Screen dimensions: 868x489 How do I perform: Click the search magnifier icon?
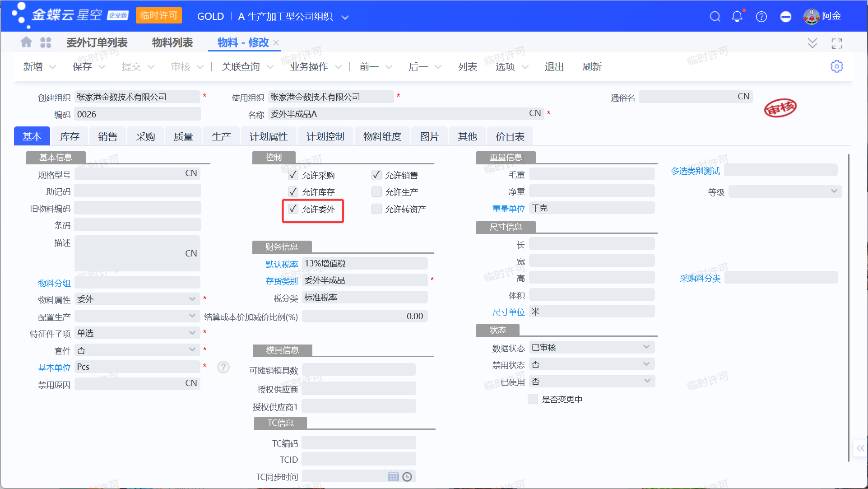click(715, 17)
